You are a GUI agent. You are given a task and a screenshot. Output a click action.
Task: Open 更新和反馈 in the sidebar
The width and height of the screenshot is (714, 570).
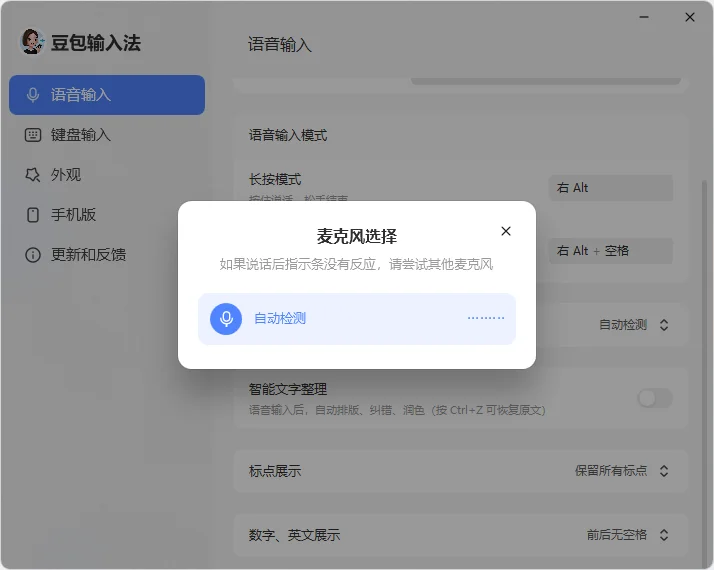click(107, 255)
